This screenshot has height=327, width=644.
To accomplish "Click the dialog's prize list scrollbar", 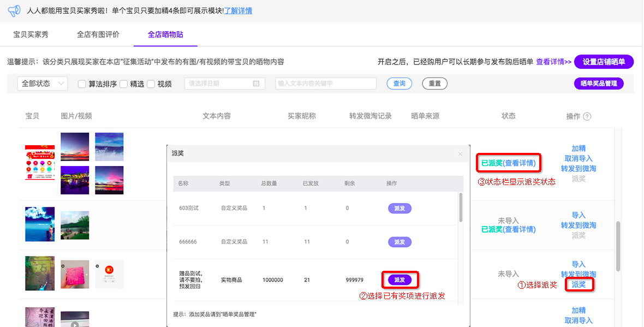I will pyautogui.click(x=460, y=207).
